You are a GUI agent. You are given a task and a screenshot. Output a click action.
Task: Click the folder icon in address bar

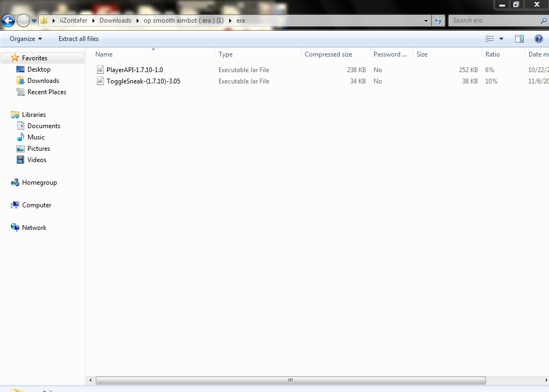[44, 20]
